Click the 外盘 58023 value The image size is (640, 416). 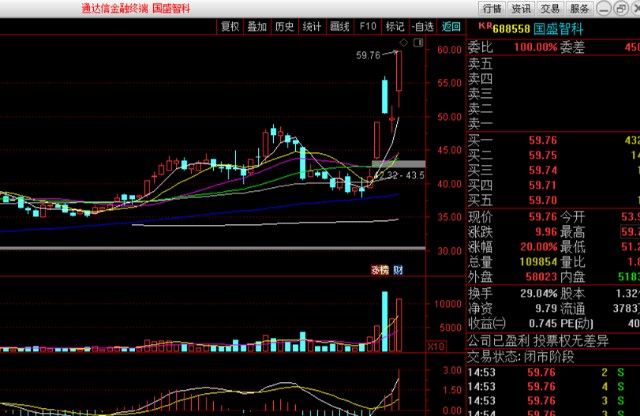541,277
